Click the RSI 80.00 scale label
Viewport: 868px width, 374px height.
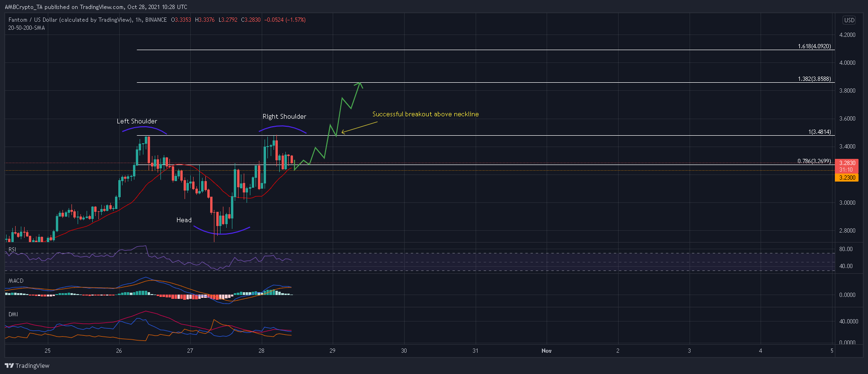[x=846, y=249]
